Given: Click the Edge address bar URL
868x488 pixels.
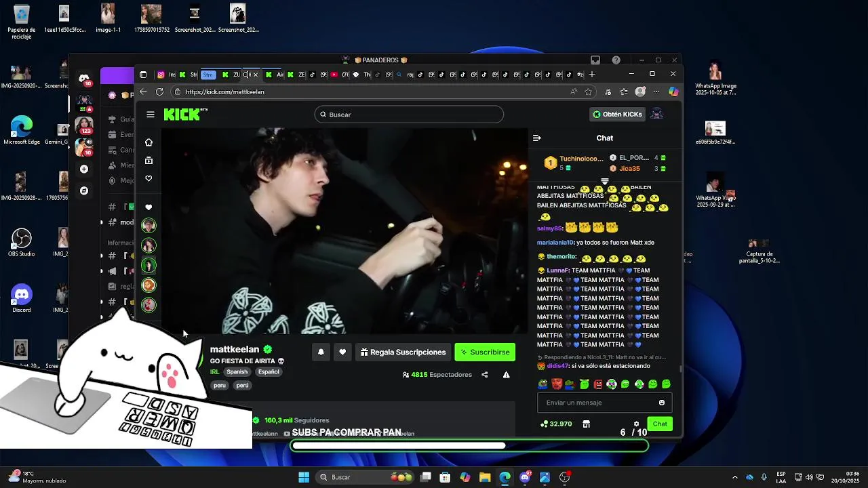Looking at the screenshot, I should [224, 92].
